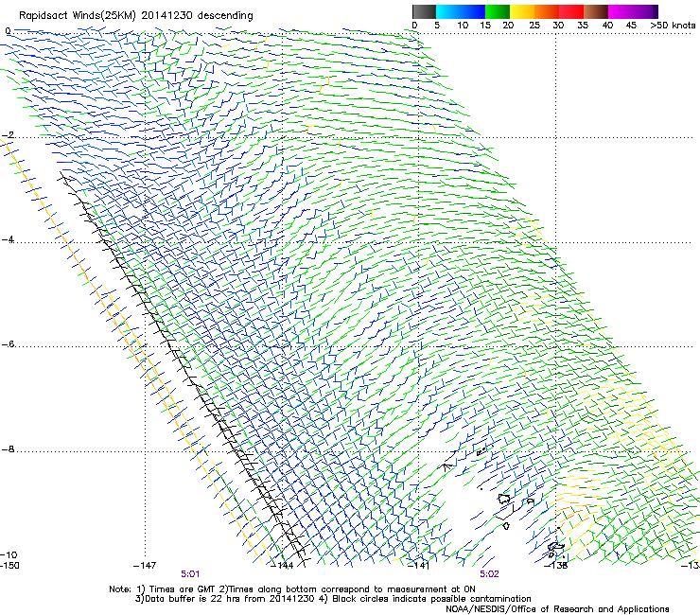Click the '40' tick label on the legend
The image size is (700, 615).
point(607,26)
